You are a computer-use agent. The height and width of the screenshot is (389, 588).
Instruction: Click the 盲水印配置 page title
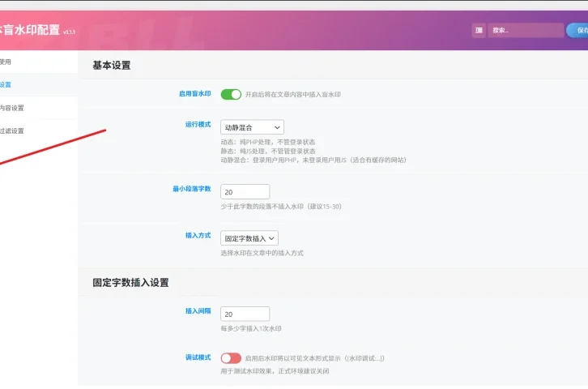pyautogui.click(x=31, y=30)
